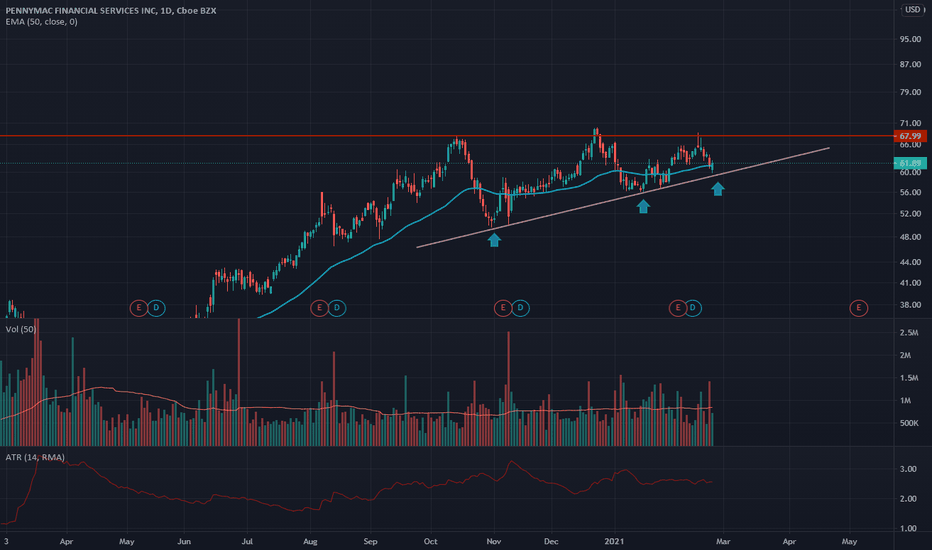Click the Aug label on the time axis
932x550 pixels.
click(x=310, y=542)
